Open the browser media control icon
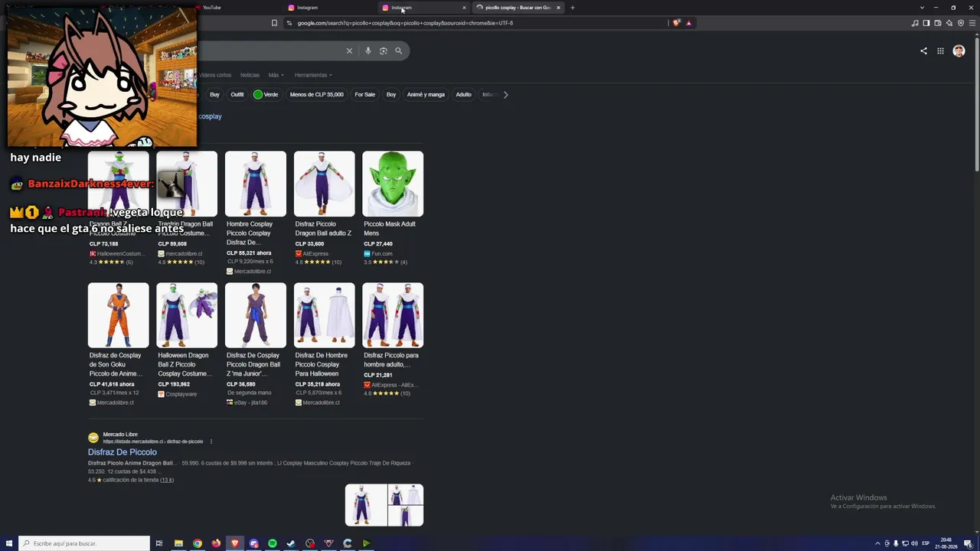Image resolution: width=980 pixels, height=551 pixels. coord(915,23)
